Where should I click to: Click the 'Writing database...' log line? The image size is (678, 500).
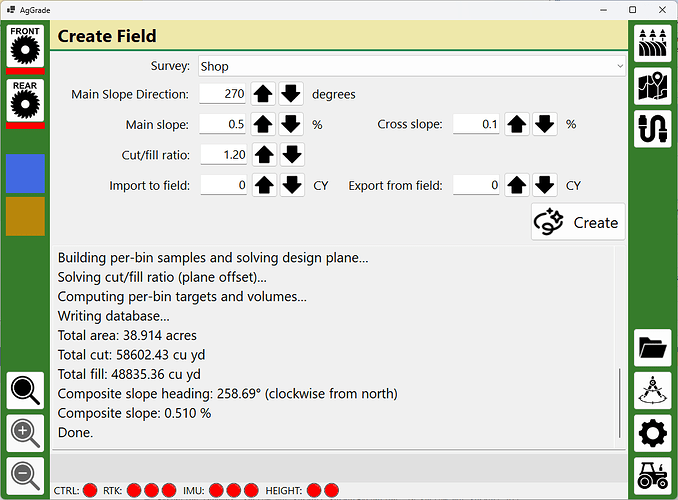tap(114, 316)
